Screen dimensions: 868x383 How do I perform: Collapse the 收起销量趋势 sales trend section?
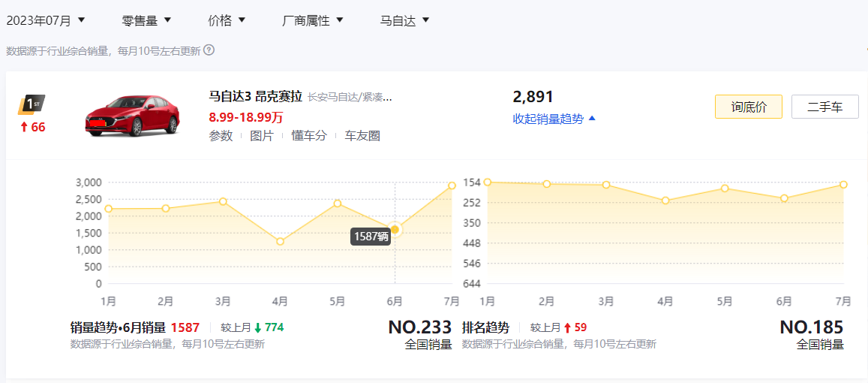(554, 119)
